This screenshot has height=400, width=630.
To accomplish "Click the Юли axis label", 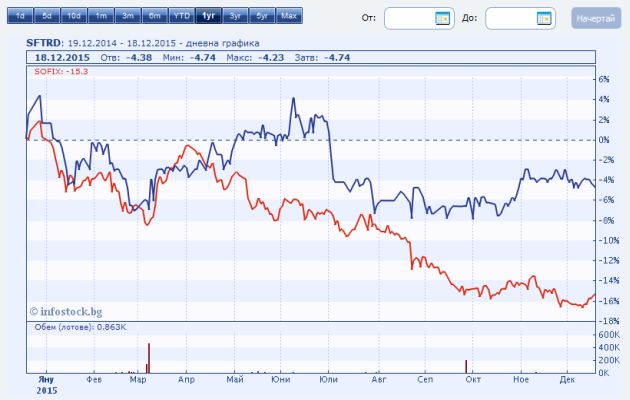I will 328,379.
